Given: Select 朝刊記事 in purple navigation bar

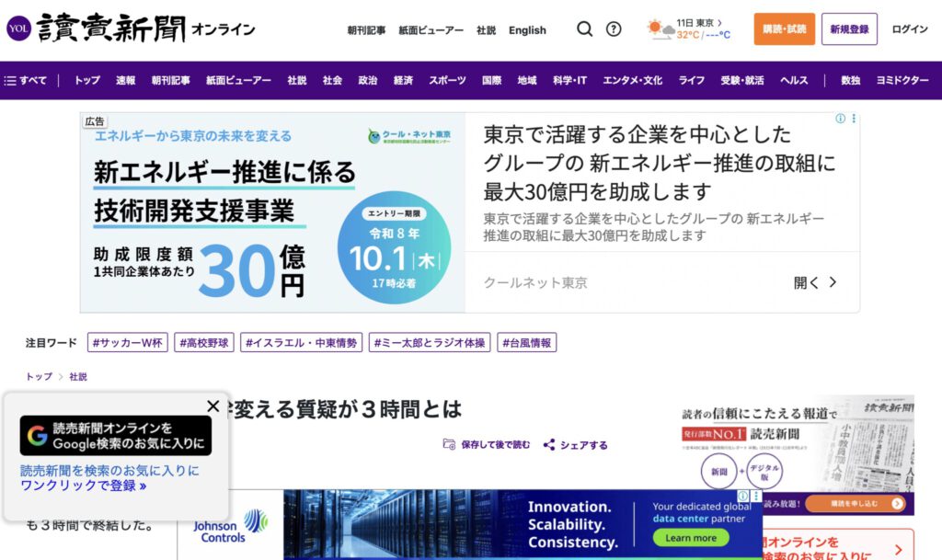Looking at the screenshot, I should coord(170,80).
